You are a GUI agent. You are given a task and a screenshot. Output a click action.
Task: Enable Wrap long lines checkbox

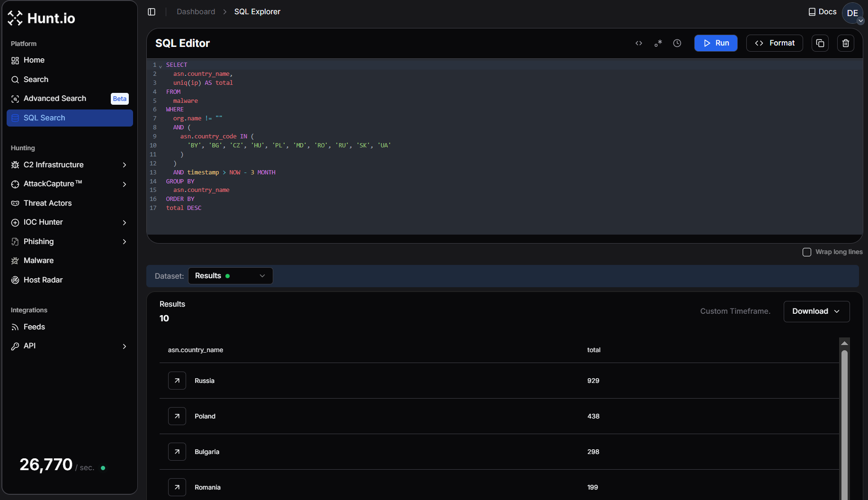point(807,252)
